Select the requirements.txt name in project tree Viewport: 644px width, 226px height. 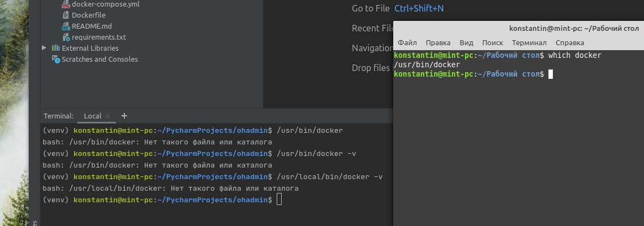click(99, 37)
